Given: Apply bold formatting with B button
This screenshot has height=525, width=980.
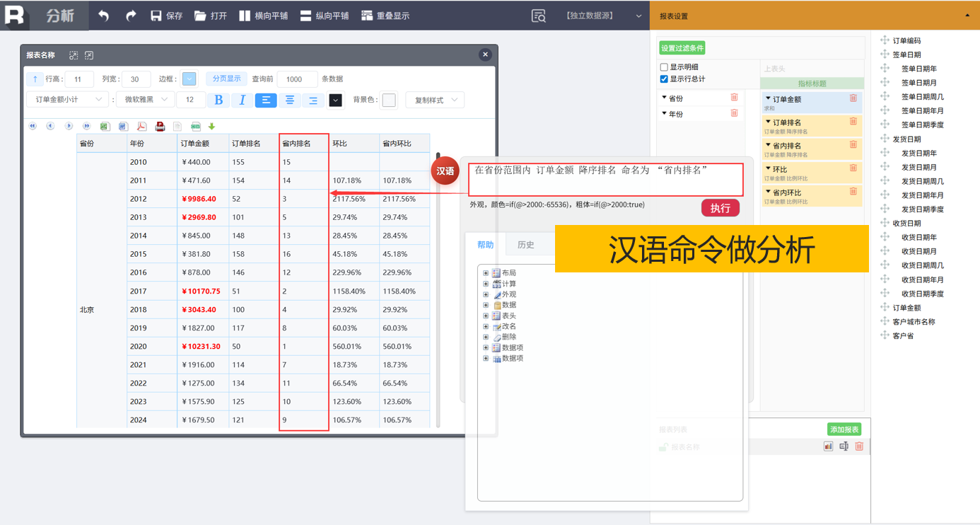Looking at the screenshot, I should pos(218,100).
